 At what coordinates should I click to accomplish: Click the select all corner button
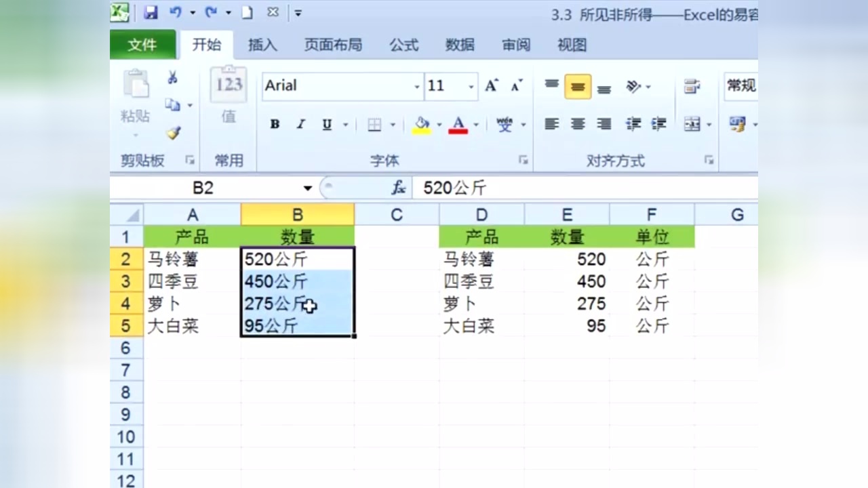(127, 215)
